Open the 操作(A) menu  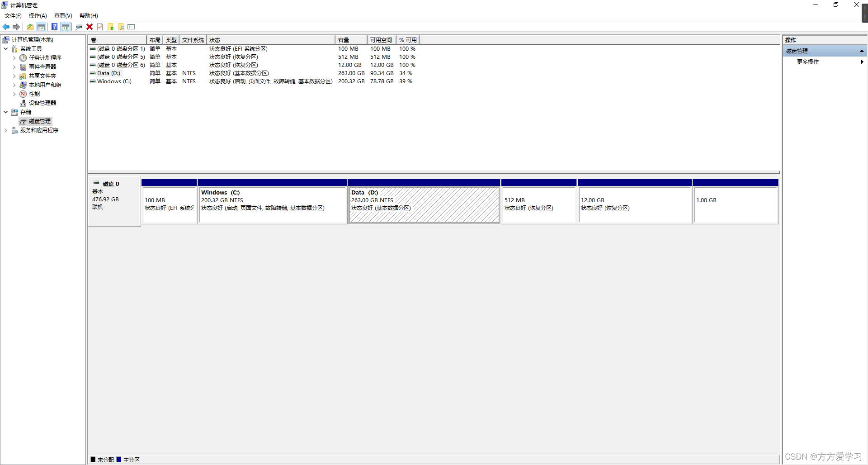pyautogui.click(x=38, y=16)
